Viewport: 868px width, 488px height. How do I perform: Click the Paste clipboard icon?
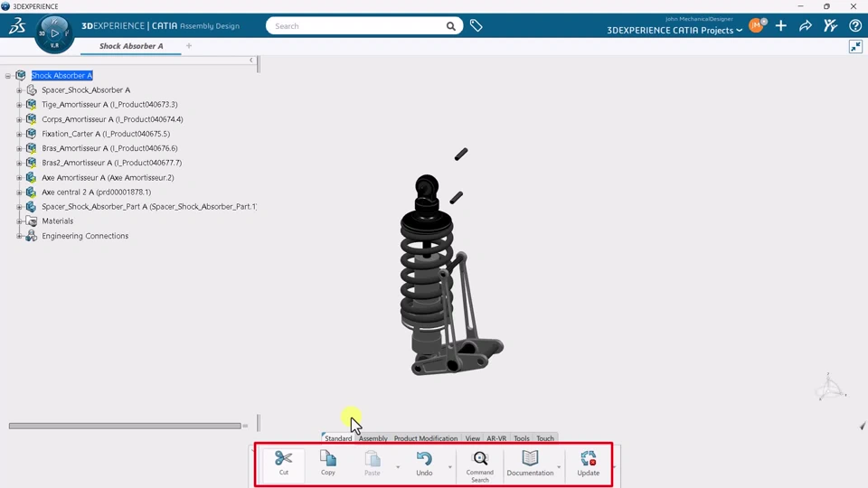[372, 459]
